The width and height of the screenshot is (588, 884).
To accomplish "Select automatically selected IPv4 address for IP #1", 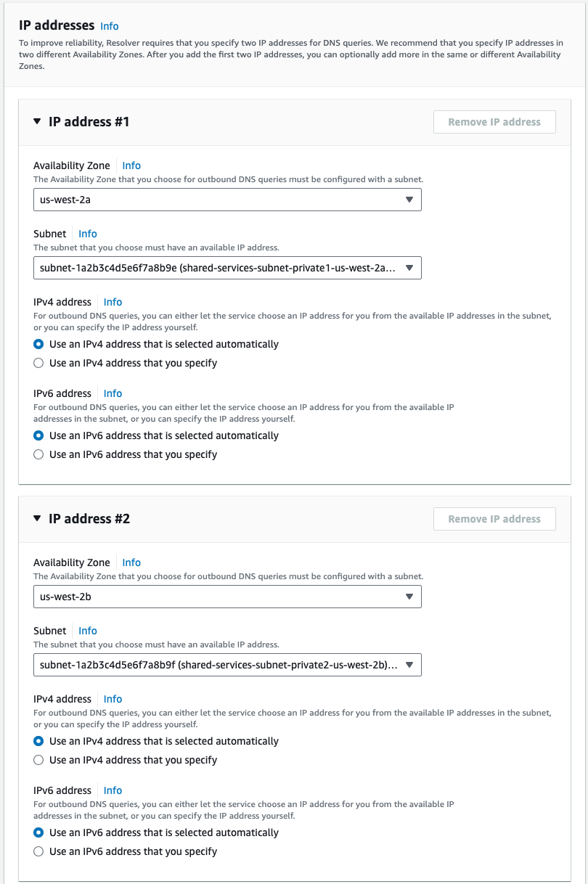I will pos(38,344).
